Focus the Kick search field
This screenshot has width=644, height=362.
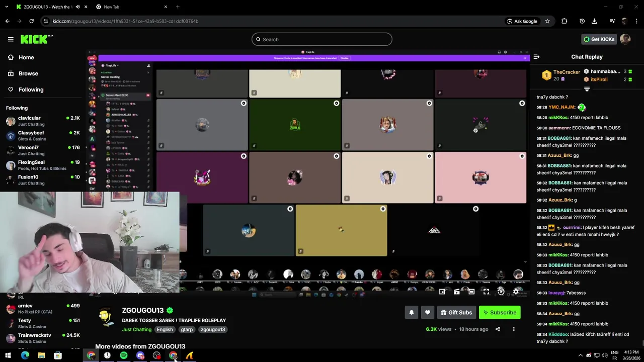tap(322, 39)
